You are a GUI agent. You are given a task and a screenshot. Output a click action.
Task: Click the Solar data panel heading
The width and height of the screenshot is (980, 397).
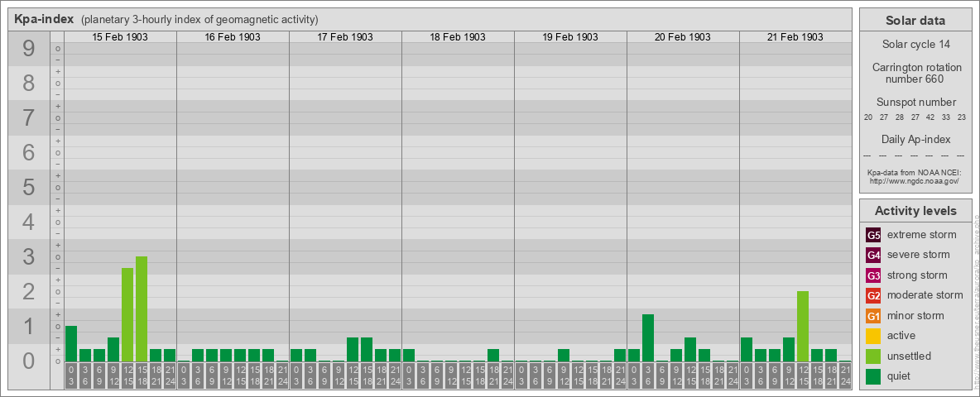[x=915, y=21]
